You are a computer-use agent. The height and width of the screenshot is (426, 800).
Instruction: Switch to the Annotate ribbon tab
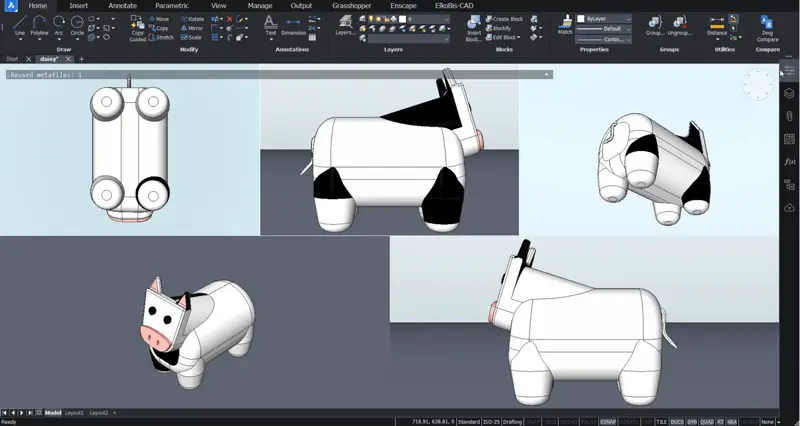(122, 6)
